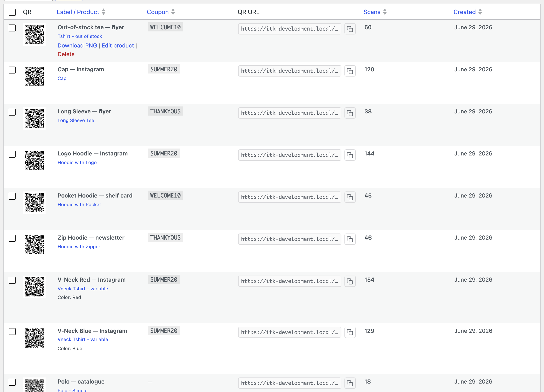Open Vneck Tshirt link under V-Neck Red
Viewport: 544px width, 392px height.
point(83,289)
